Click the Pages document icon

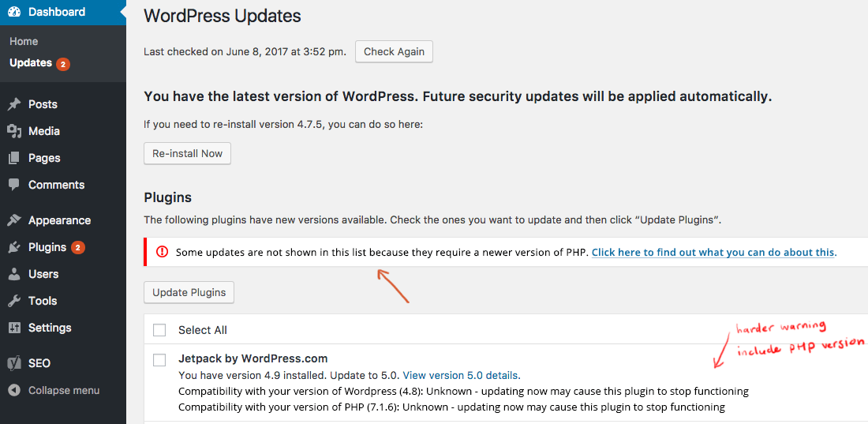tap(14, 158)
